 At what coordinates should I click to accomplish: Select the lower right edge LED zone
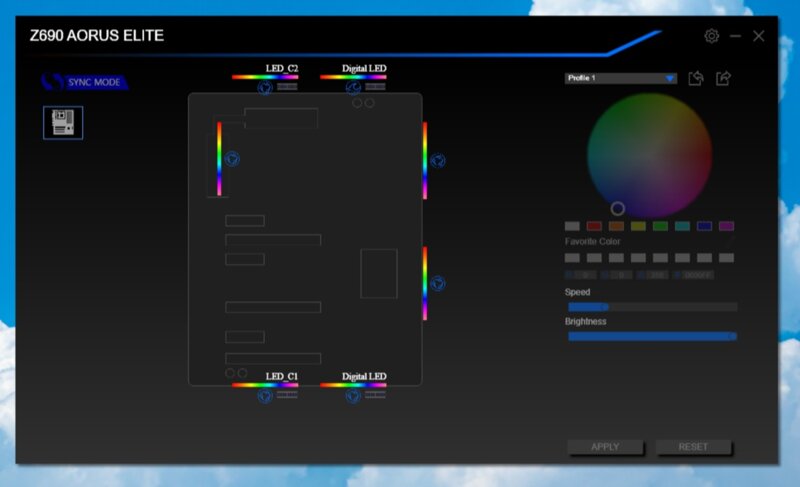(x=425, y=283)
